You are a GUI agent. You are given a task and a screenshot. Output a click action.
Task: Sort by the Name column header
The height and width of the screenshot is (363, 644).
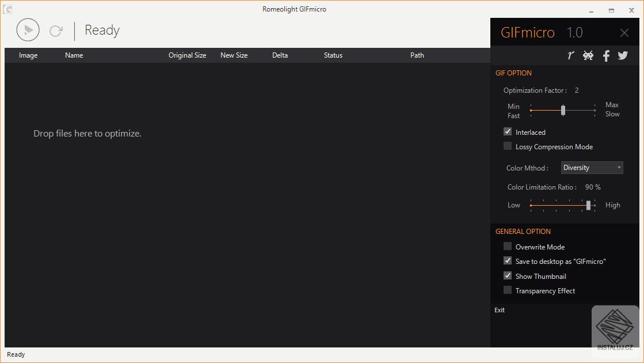[74, 55]
